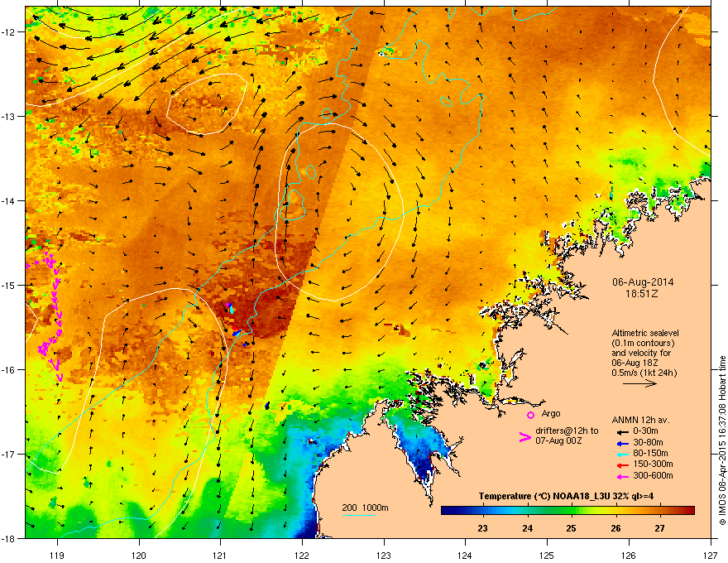The height and width of the screenshot is (563, 728).
Task: Click the cyan 80-150m ANMN arrow
Action: click(x=622, y=454)
